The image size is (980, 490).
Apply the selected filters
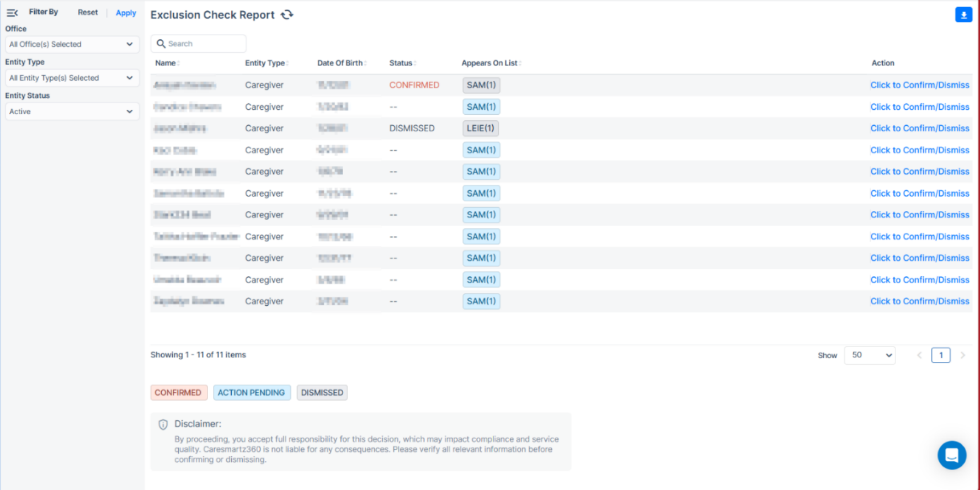click(x=126, y=13)
